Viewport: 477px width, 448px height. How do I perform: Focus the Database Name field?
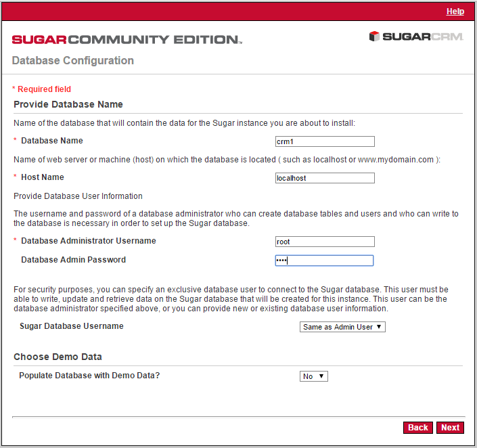click(x=325, y=141)
